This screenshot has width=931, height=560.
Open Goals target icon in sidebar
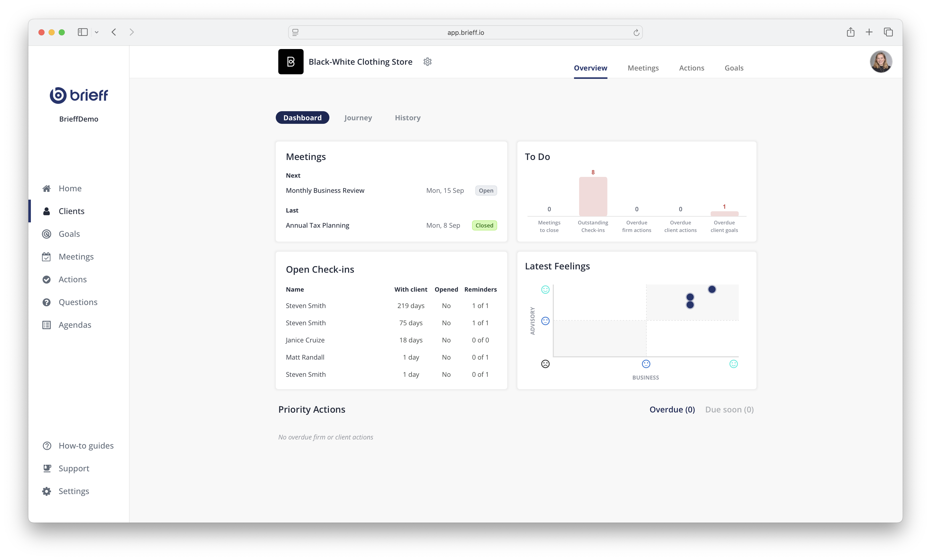(x=47, y=234)
